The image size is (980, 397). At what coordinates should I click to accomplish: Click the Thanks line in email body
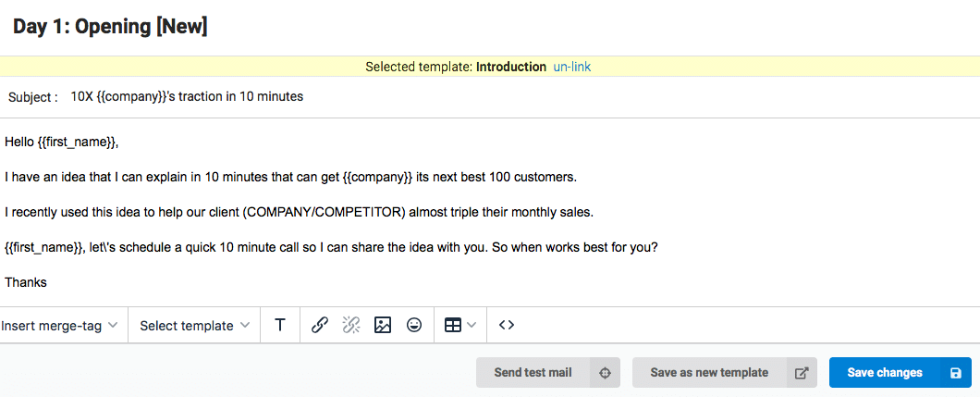[26, 282]
